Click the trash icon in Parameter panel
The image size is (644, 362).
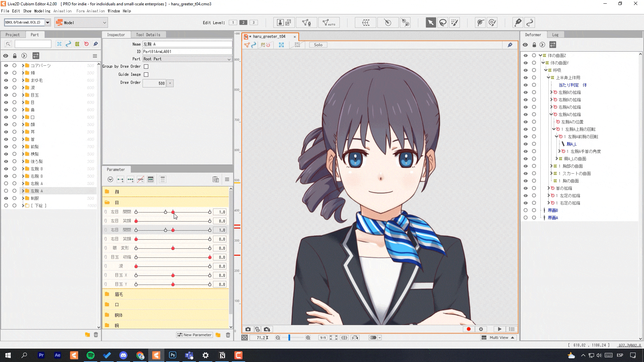tap(228, 335)
